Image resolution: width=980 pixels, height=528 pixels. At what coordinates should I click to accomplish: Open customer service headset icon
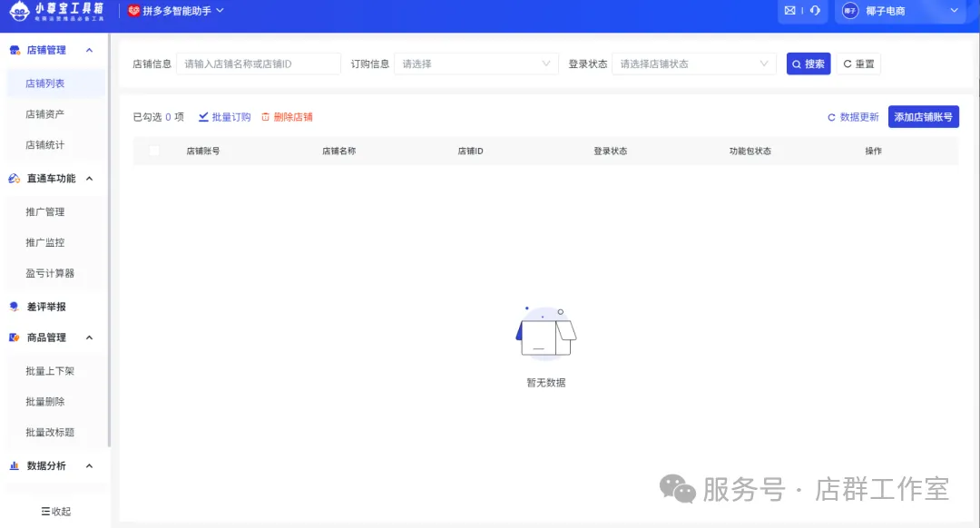pyautogui.click(x=815, y=11)
